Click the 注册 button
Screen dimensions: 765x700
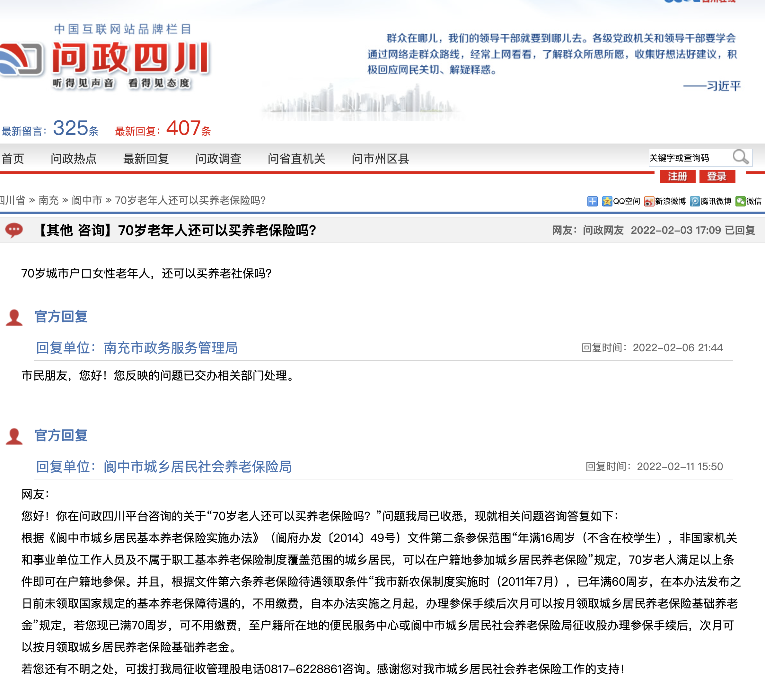pos(677,176)
